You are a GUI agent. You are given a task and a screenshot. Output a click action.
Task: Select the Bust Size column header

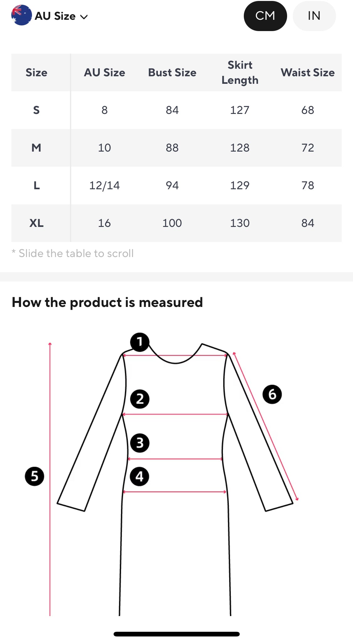(x=172, y=72)
